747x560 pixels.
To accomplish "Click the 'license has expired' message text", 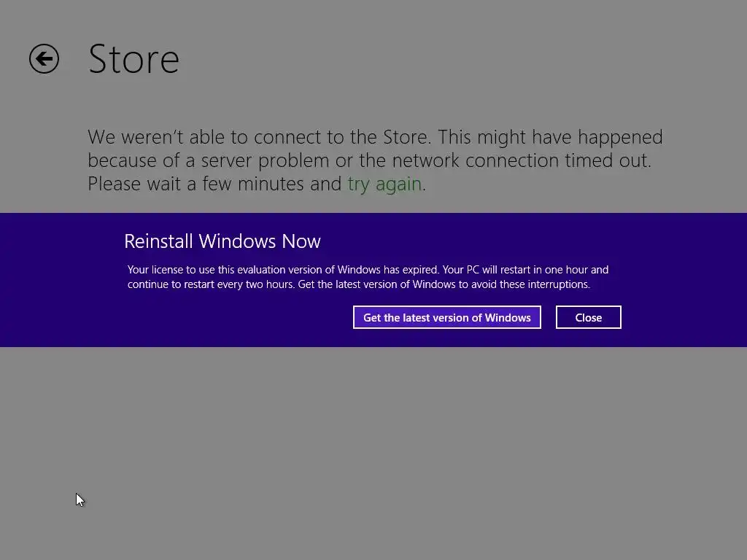I will click(368, 276).
